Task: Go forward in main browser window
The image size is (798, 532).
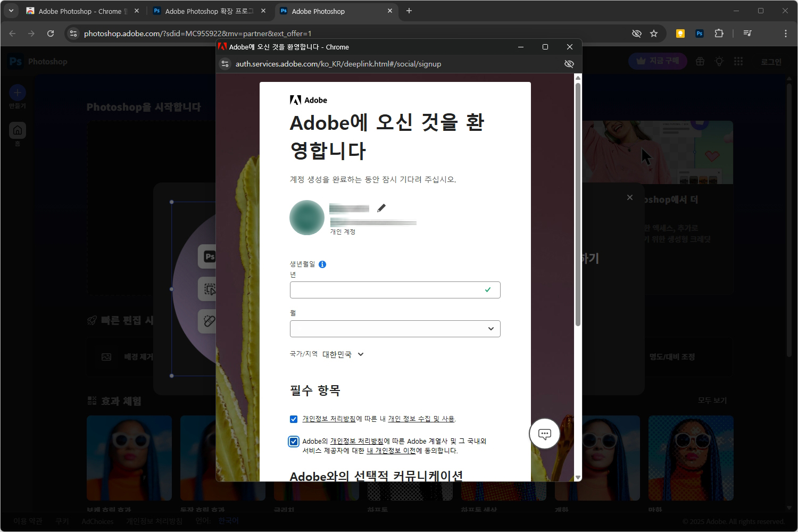Action: pos(31,34)
